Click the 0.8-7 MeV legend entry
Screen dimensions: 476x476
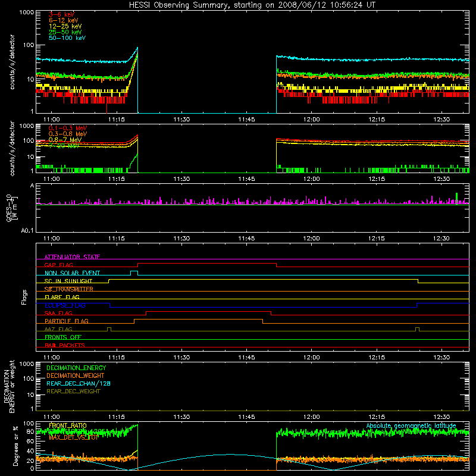pos(65,140)
